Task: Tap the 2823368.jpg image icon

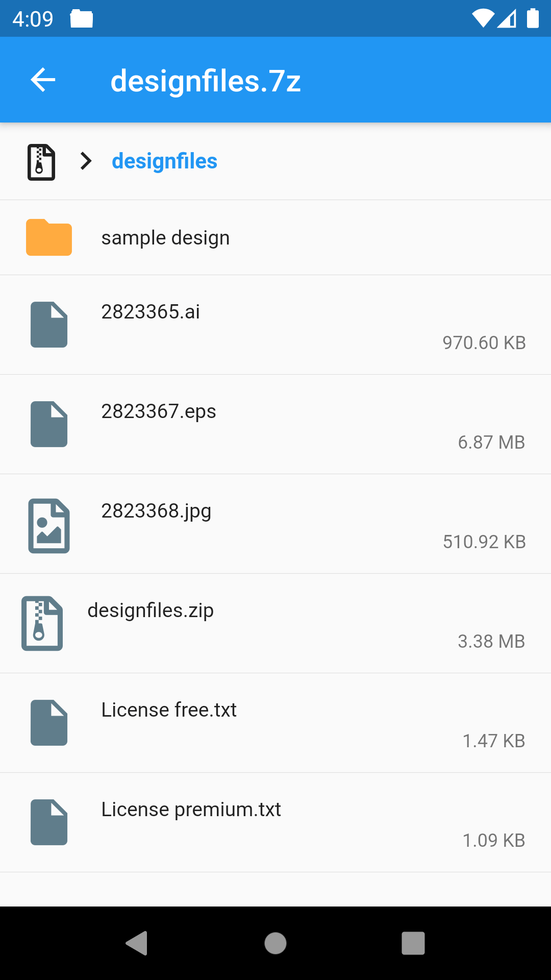Action: [49, 526]
